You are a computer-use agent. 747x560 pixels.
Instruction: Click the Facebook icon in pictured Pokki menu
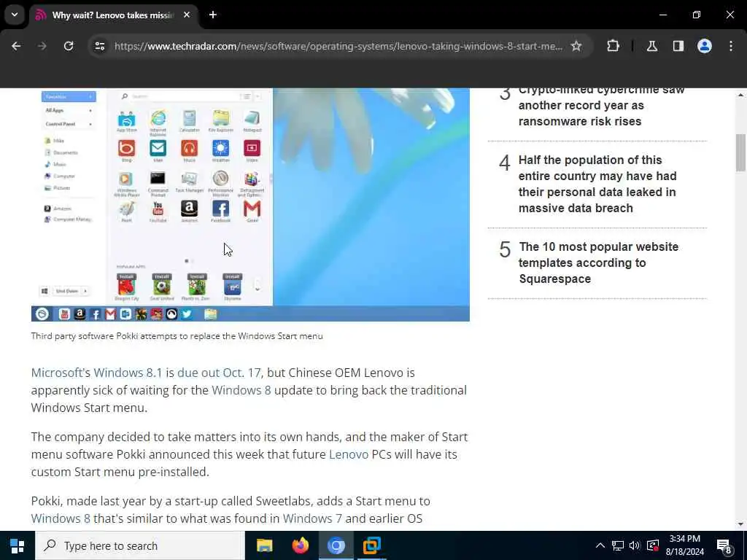220,211
